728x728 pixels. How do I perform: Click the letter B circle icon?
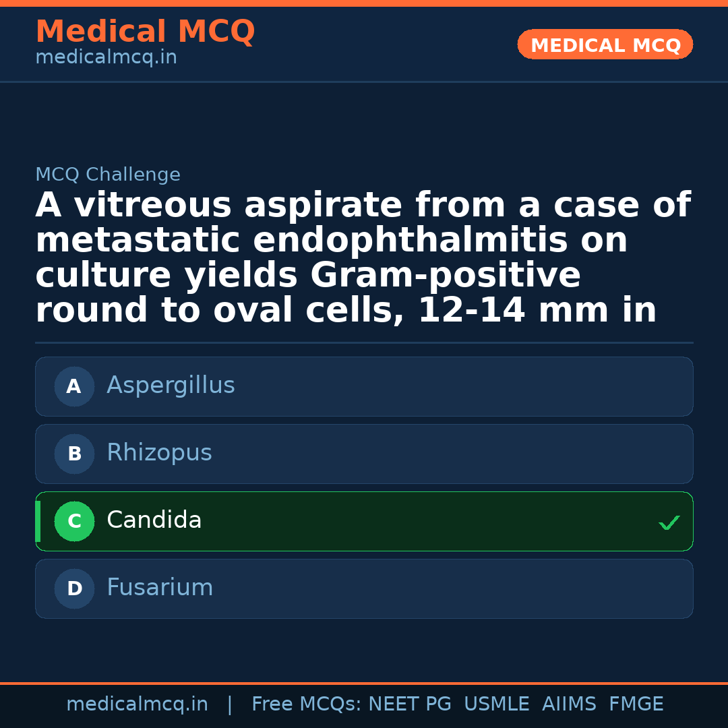pyautogui.click(x=74, y=454)
